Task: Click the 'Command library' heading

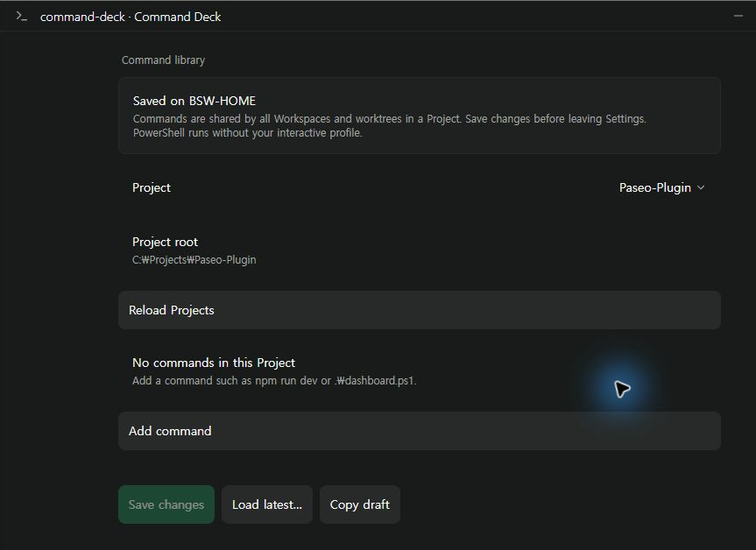Action: (163, 60)
